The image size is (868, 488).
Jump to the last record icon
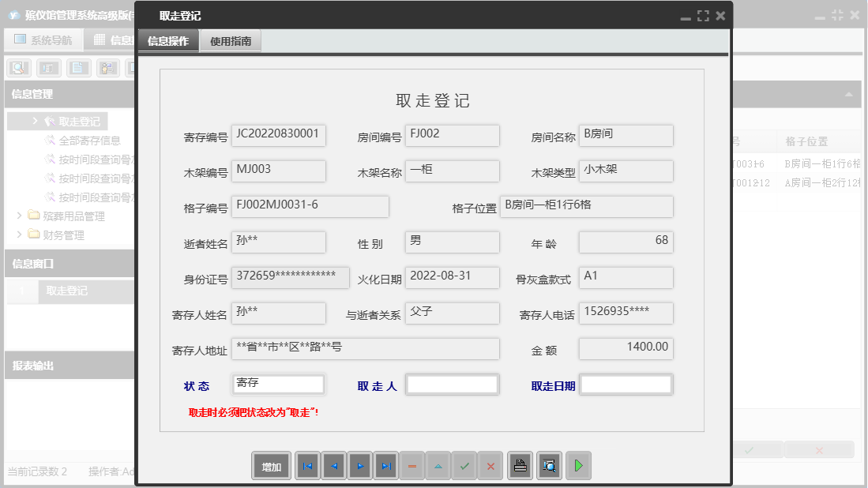[x=385, y=465]
